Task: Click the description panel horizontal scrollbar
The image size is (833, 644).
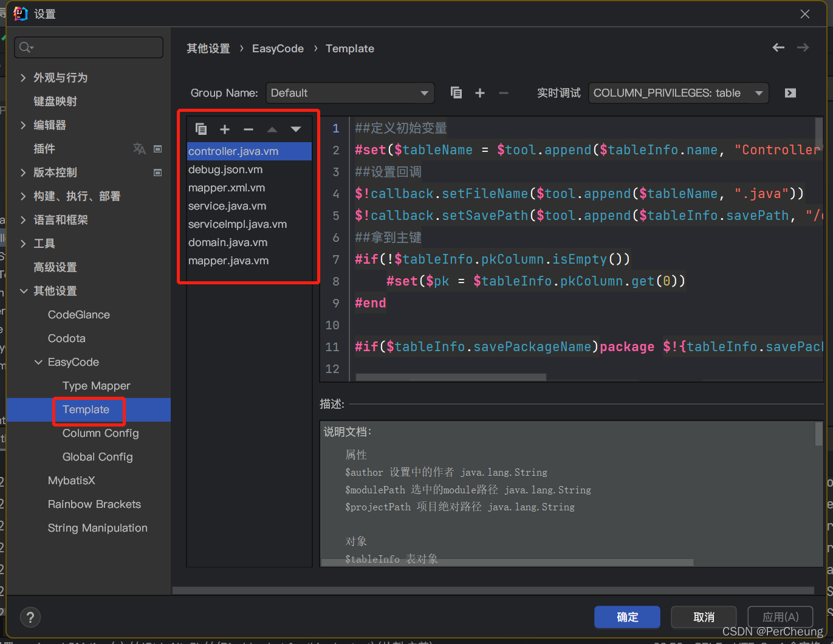Action: (507, 563)
